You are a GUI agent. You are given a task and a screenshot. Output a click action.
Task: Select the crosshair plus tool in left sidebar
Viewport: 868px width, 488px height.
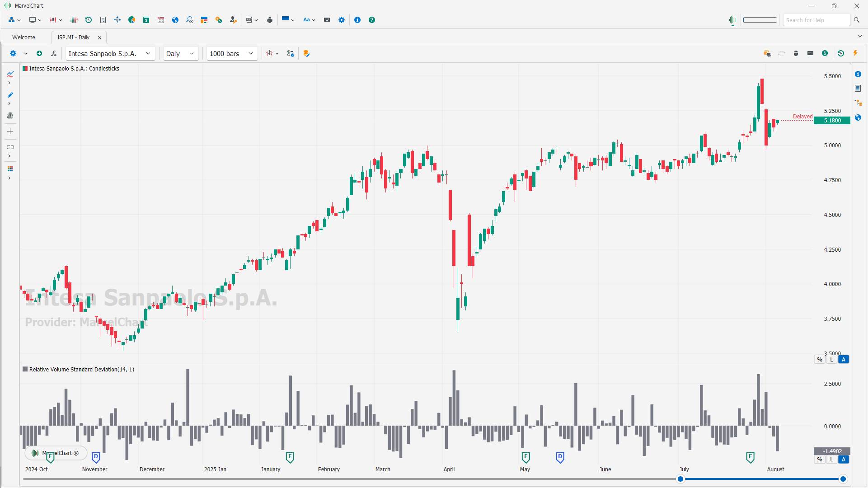pos(10,131)
